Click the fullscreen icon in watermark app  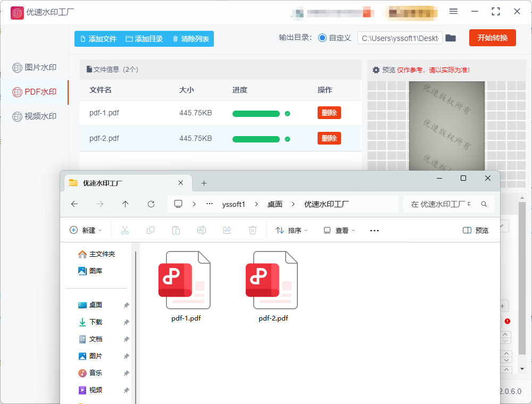(x=496, y=11)
